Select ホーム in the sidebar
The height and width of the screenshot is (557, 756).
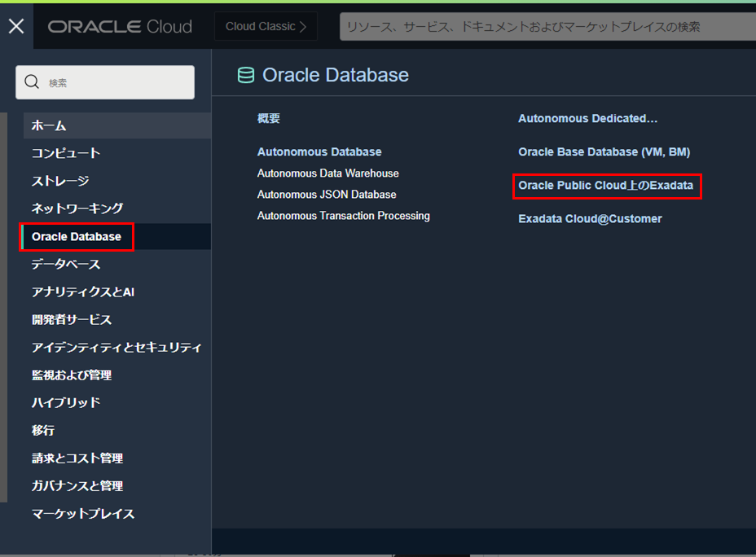pos(49,125)
